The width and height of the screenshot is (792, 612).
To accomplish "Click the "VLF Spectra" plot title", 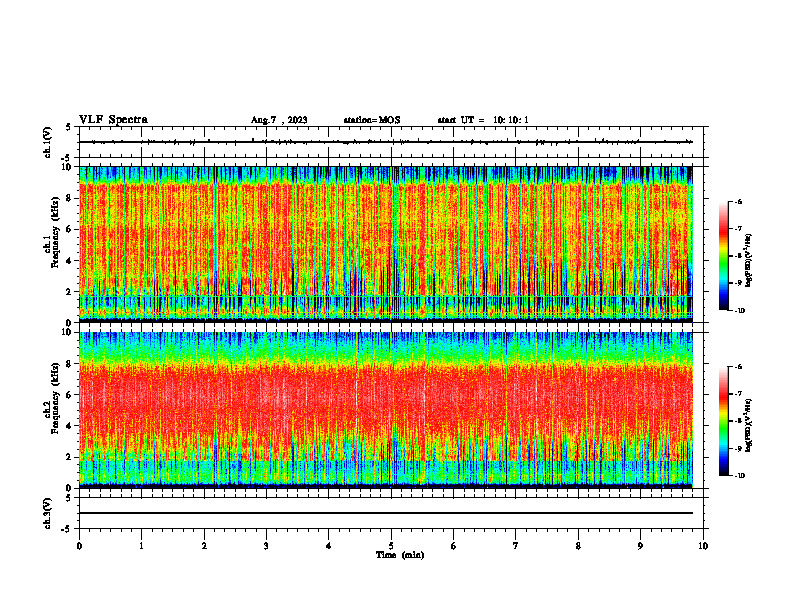I will point(113,120).
